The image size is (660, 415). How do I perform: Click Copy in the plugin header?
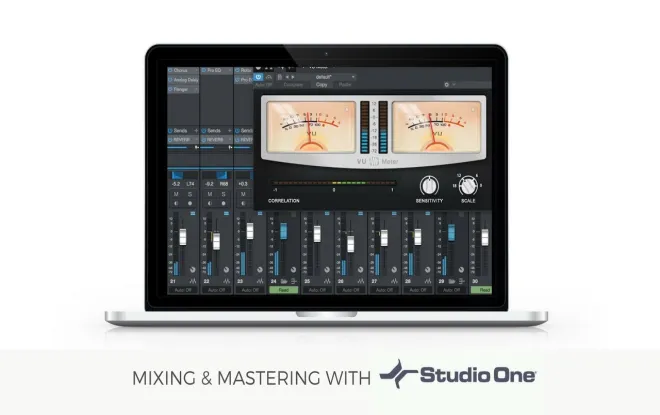(x=322, y=85)
